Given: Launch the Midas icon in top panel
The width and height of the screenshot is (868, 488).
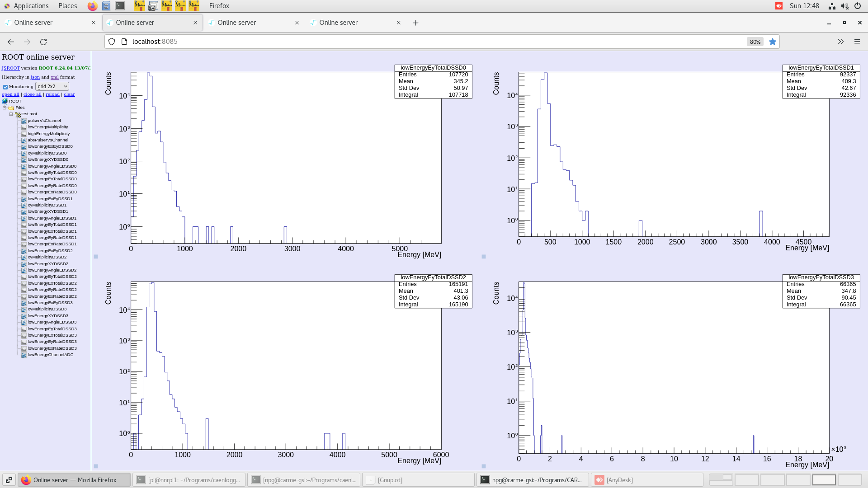Looking at the screenshot, I should (x=140, y=6).
